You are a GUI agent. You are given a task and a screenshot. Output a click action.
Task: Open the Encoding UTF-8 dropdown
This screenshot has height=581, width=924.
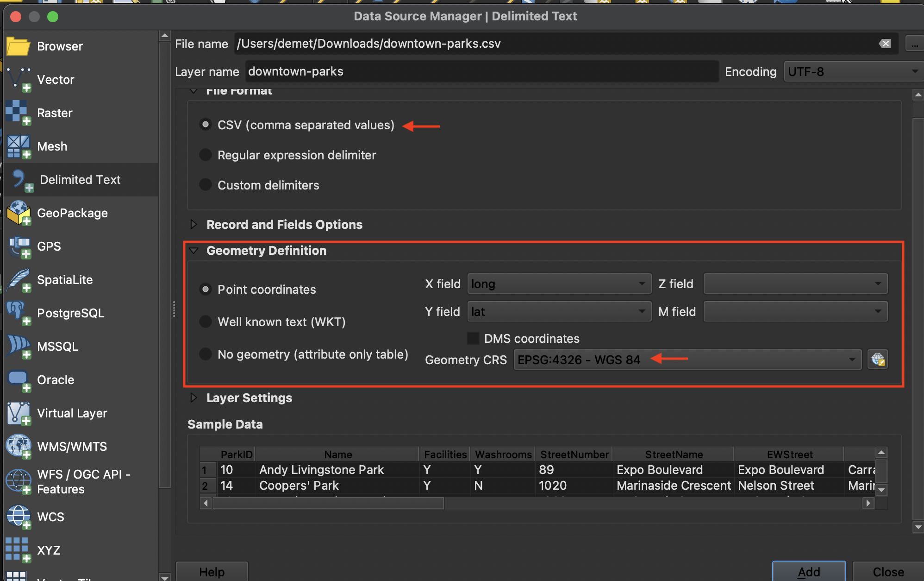853,72
